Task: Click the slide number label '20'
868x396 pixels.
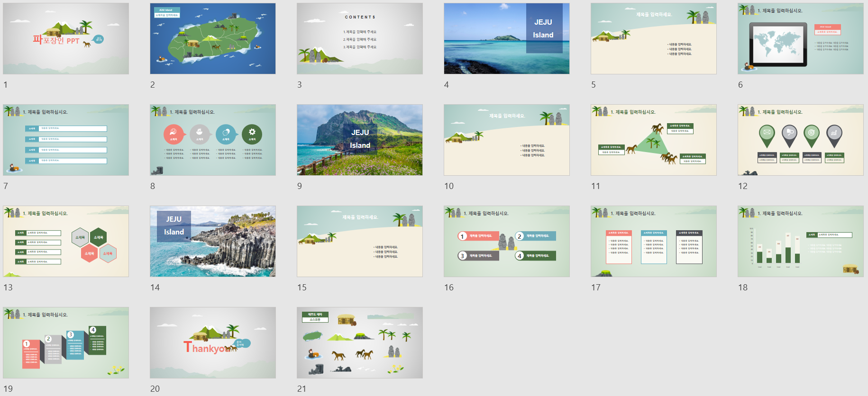Action: pyautogui.click(x=155, y=389)
